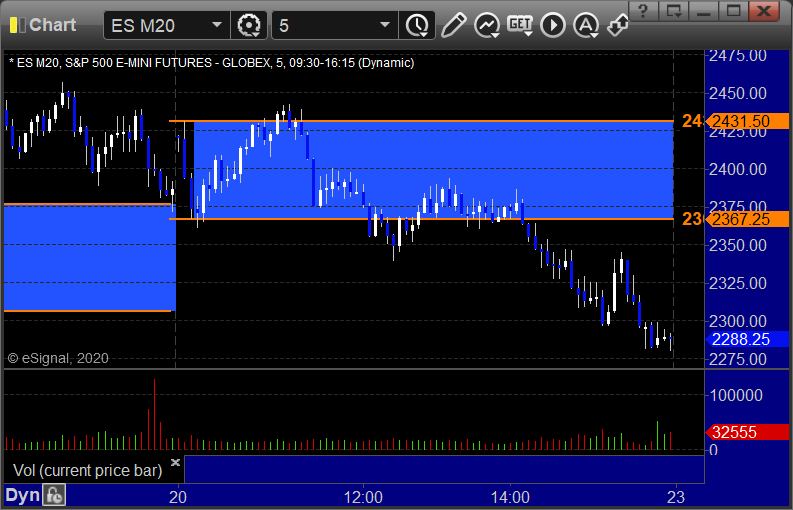Expand the interval 5 dropdown
Screen dimensions: 793x510
[x=385, y=25]
